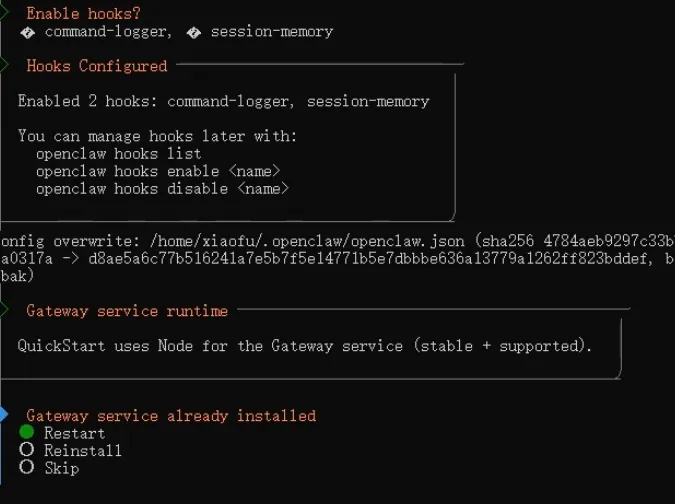Viewport: 675px width, 504px height.
Task: Click the Gateway service already installed prompt
Action: (x=171, y=415)
